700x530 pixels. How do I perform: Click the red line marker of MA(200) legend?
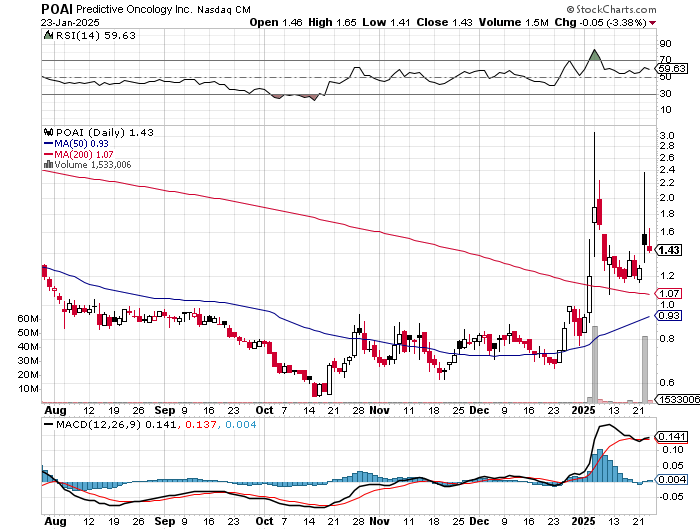tap(48, 154)
